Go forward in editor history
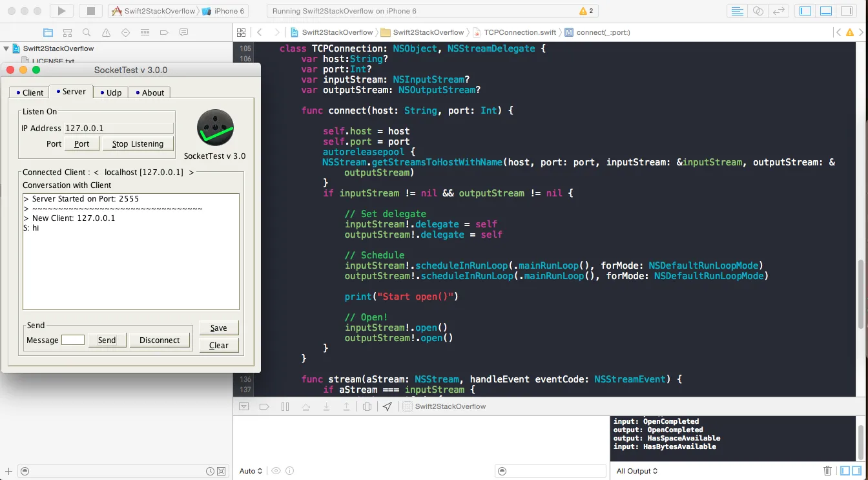Image resolution: width=868 pixels, height=480 pixels. pyautogui.click(x=277, y=32)
